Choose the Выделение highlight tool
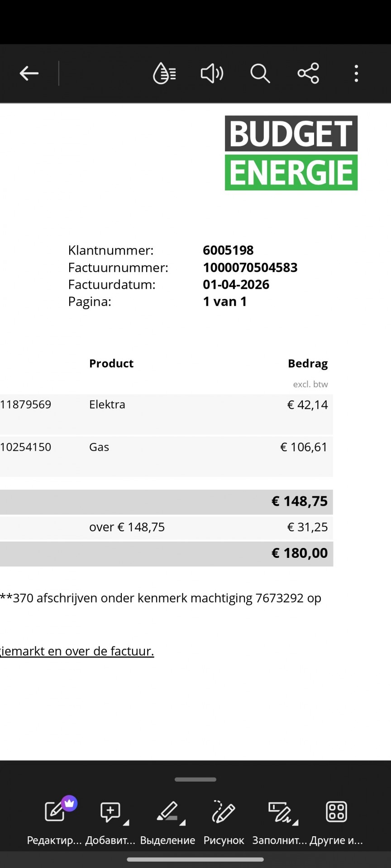This screenshot has height=868, width=391. pos(167,820)
